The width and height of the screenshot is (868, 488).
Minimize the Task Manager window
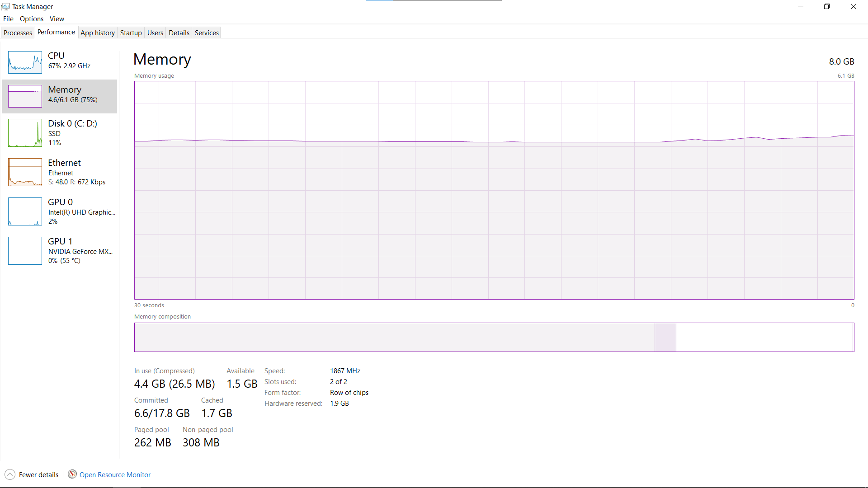pos(801,6)
